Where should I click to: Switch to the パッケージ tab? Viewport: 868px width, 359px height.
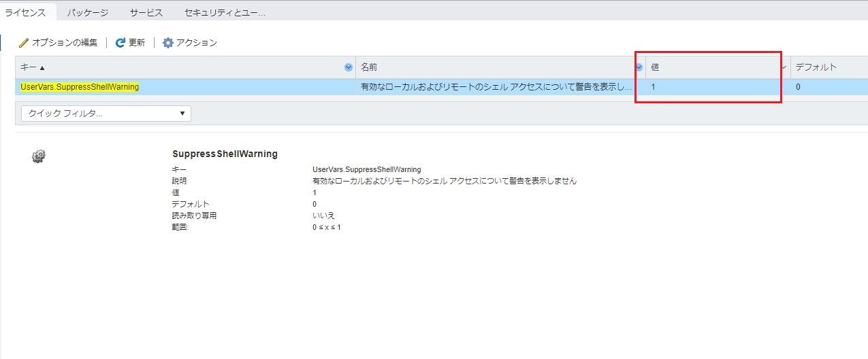pyautogui.click(x=88, y=12)
